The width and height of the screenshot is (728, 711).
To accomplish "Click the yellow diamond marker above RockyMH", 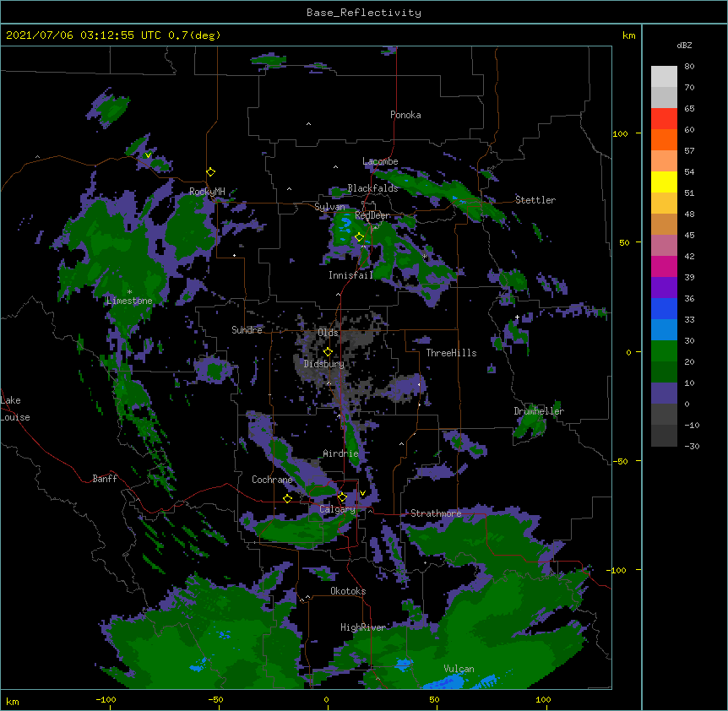I will pyautogui.click(x=211, y=172).
